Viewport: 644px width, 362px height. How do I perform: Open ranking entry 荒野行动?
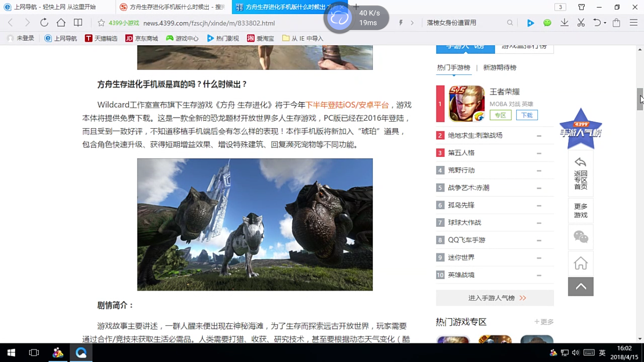tap(461, 170)
